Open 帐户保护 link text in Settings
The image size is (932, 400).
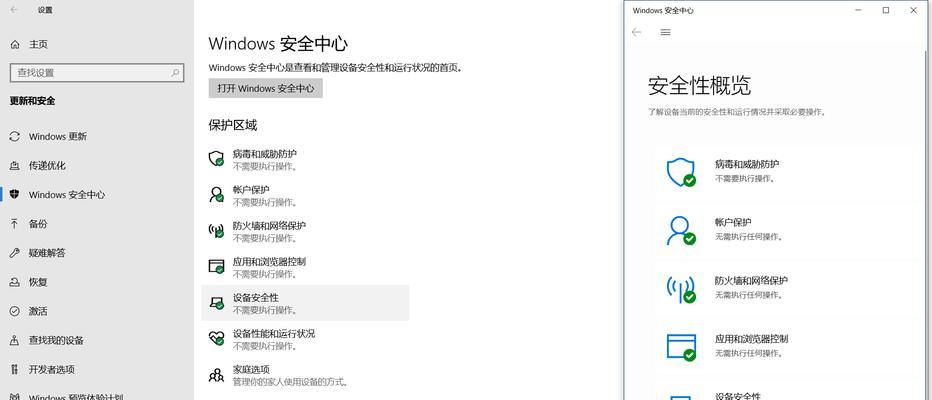(251, 190)
